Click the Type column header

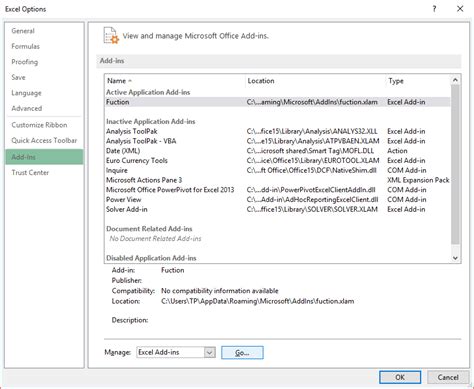pyautogui.click(x=418, y=81)
